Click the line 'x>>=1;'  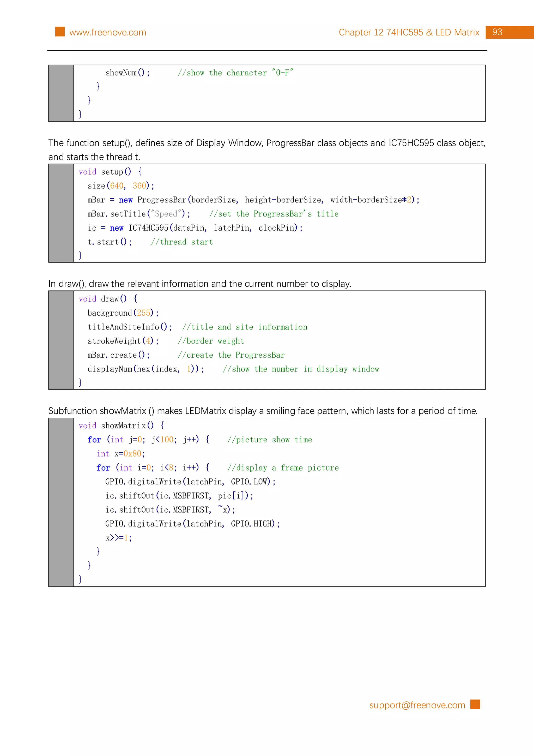pyautogui.click(x=119, y=538)
